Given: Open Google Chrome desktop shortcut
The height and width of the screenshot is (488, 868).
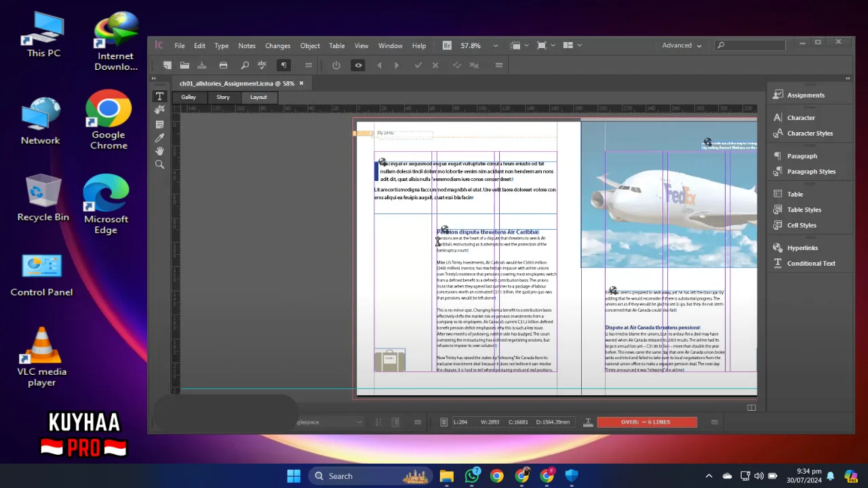Looking at the screenshot, I should [108, 120].
